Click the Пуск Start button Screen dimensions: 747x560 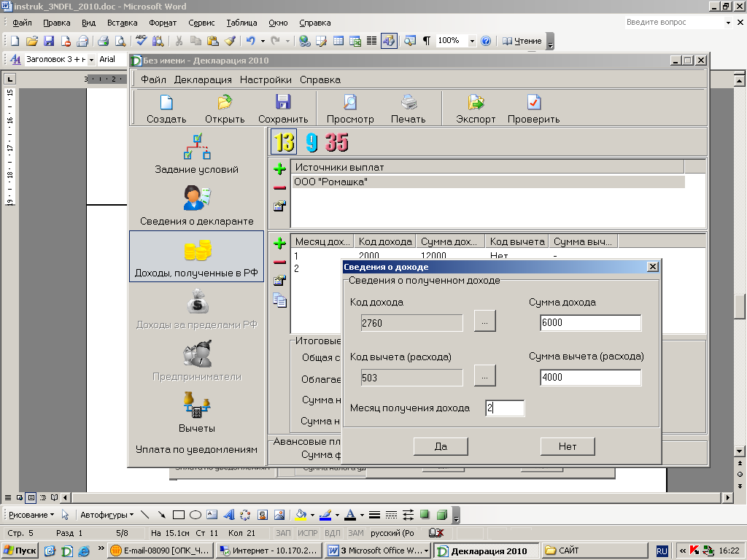click(20, 551)
